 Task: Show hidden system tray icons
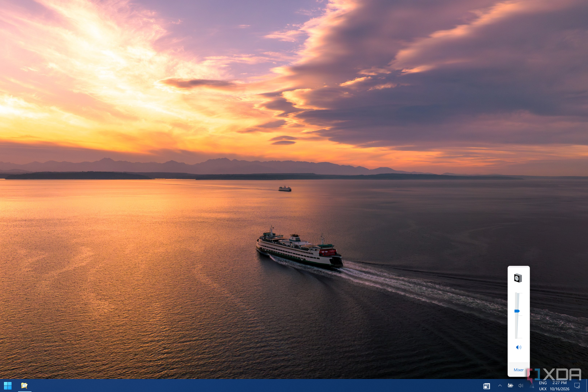[x=500, y=386]
